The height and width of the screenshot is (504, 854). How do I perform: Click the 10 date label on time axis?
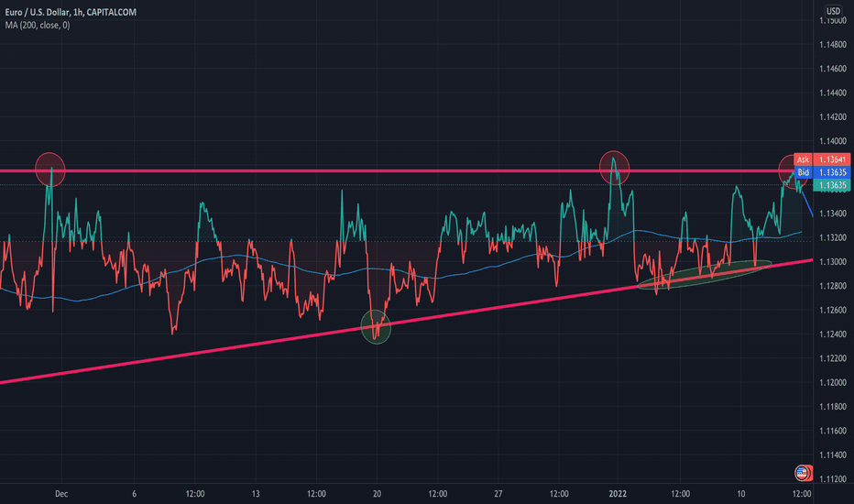tap(740, 494)
